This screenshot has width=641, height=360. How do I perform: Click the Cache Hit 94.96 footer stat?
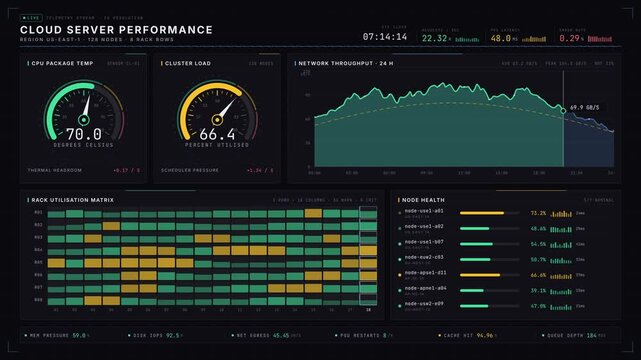pyautogui.click(x=468, y=335)
